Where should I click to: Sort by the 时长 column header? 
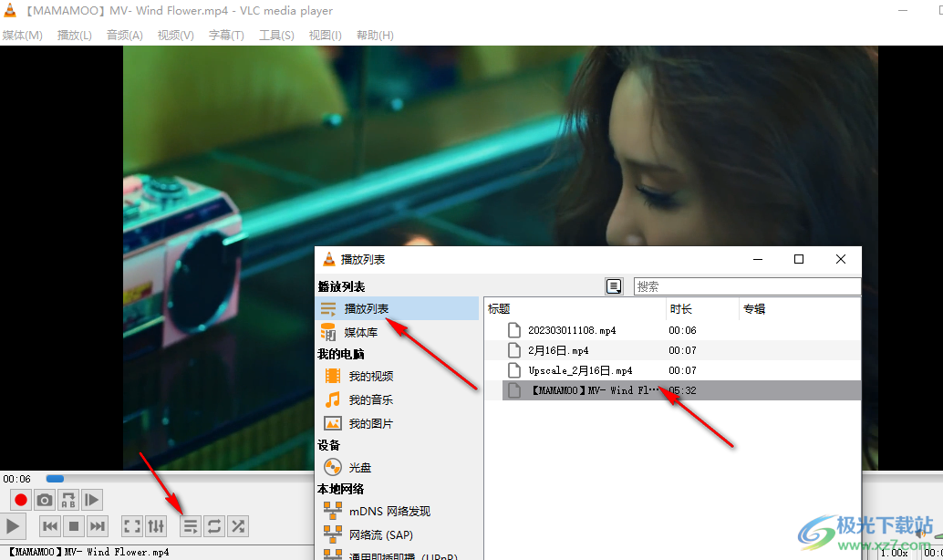click(x=702, y=308)
